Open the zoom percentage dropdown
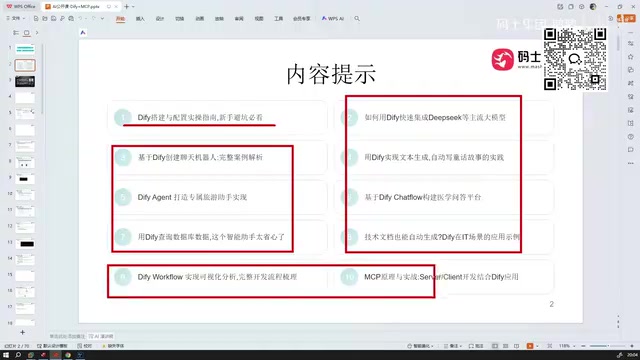Screen dimensions: 640x360 pos(567,346)
